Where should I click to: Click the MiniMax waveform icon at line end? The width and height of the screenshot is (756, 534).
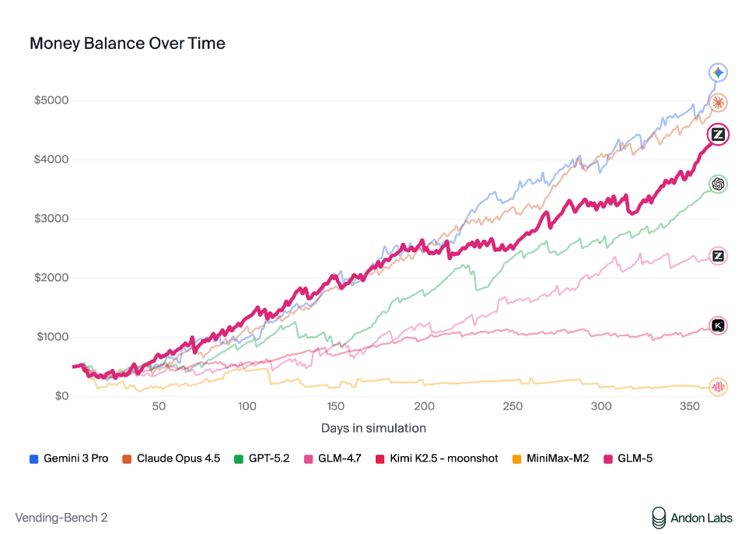coord(718,386)
